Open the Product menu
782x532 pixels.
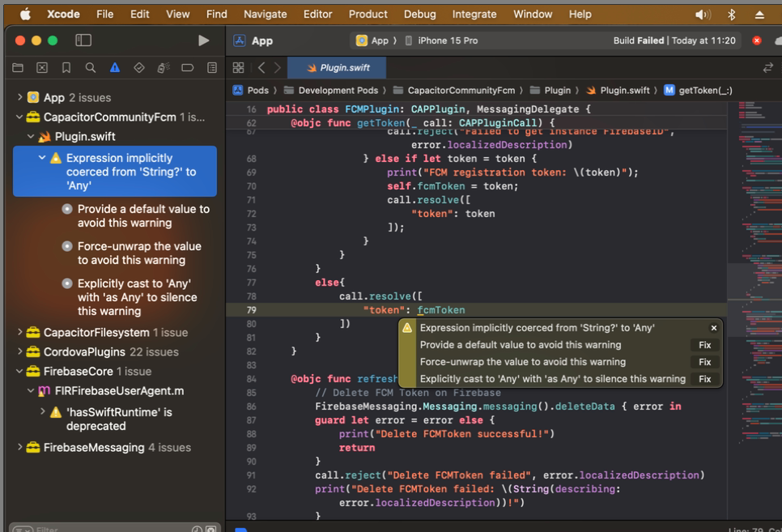[x=368, y=14]
